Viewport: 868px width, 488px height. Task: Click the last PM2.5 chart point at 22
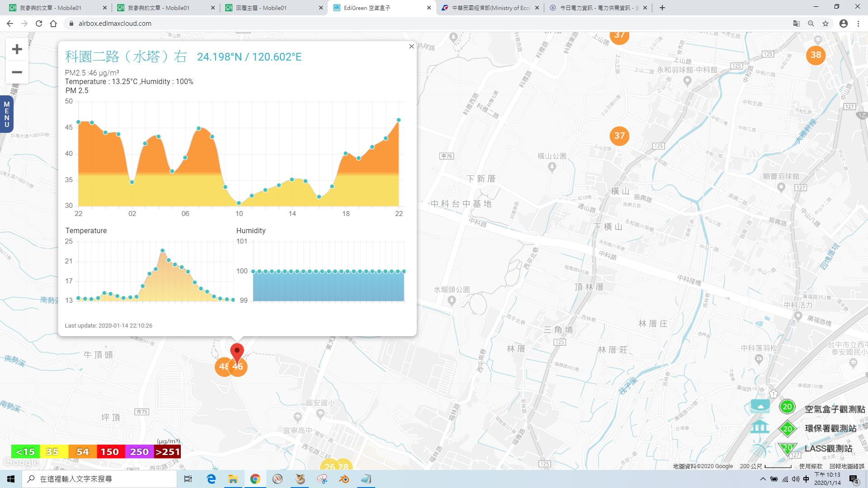pos(399,120)
